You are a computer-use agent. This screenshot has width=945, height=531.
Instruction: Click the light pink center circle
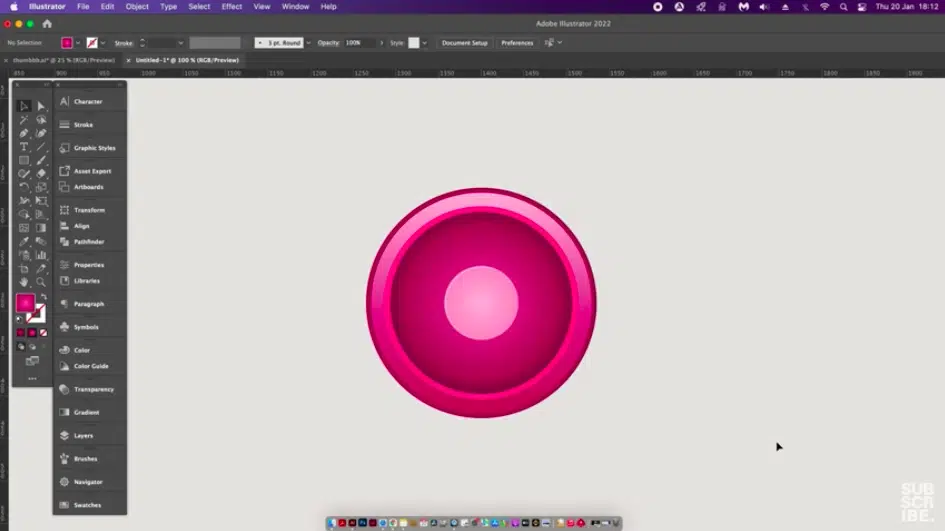pyautogui.click(x=481, y=303)
